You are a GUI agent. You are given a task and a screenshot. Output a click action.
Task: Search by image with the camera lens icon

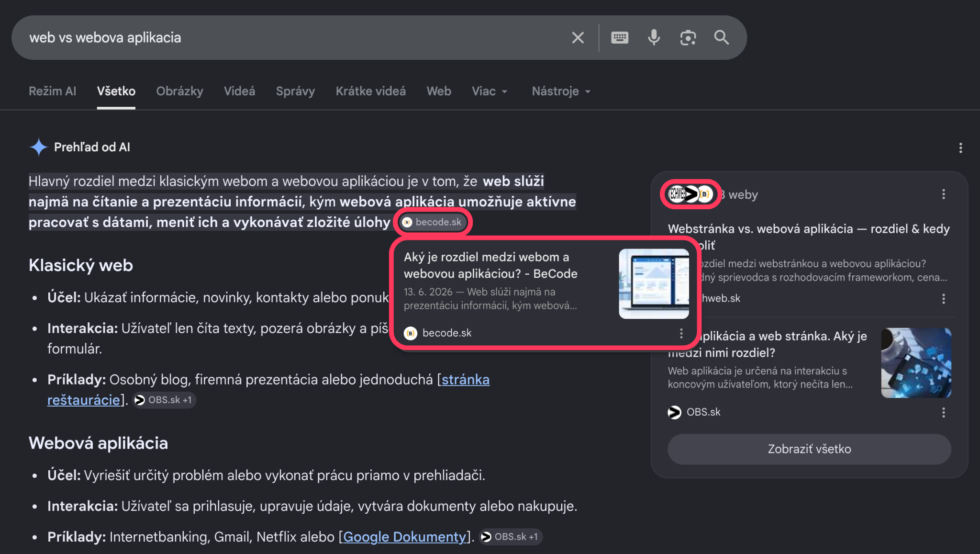point(688,37)
